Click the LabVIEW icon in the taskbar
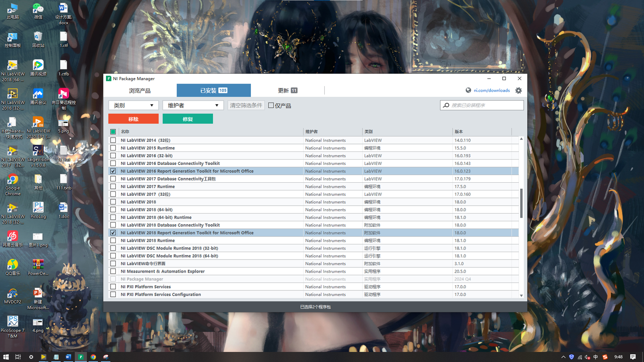The height and width of the screenshot is (362, 644). (43, 357)
